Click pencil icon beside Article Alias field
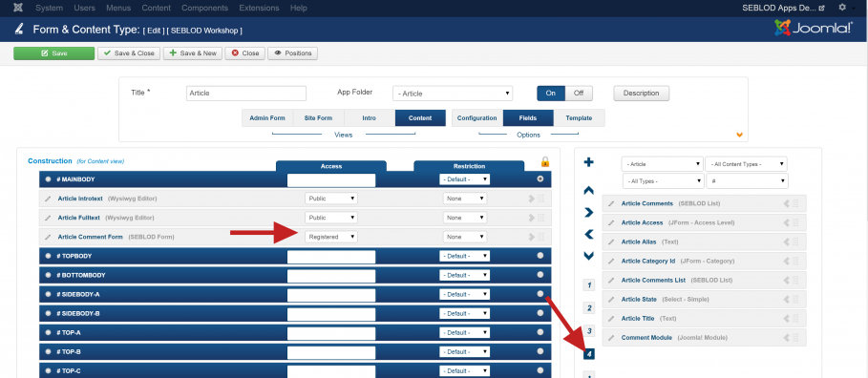This screenshot has height=378, width=868. (x=611, y=241)
